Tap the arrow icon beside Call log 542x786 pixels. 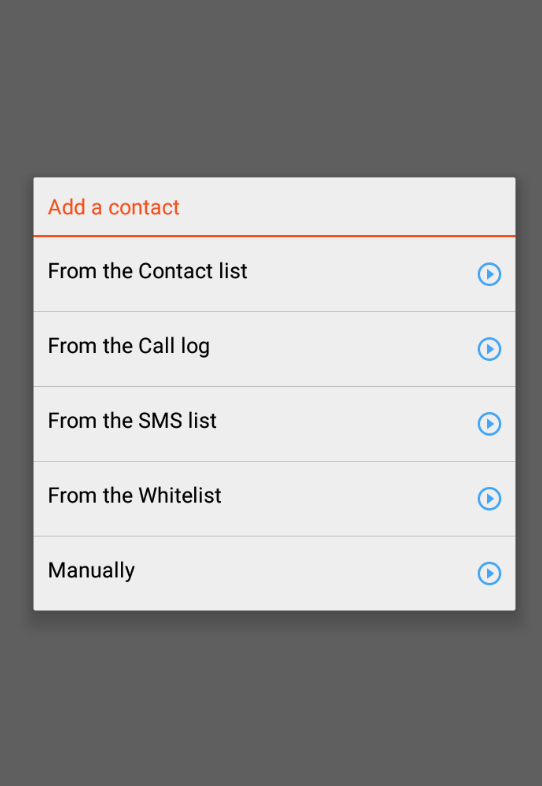[489, 349]
